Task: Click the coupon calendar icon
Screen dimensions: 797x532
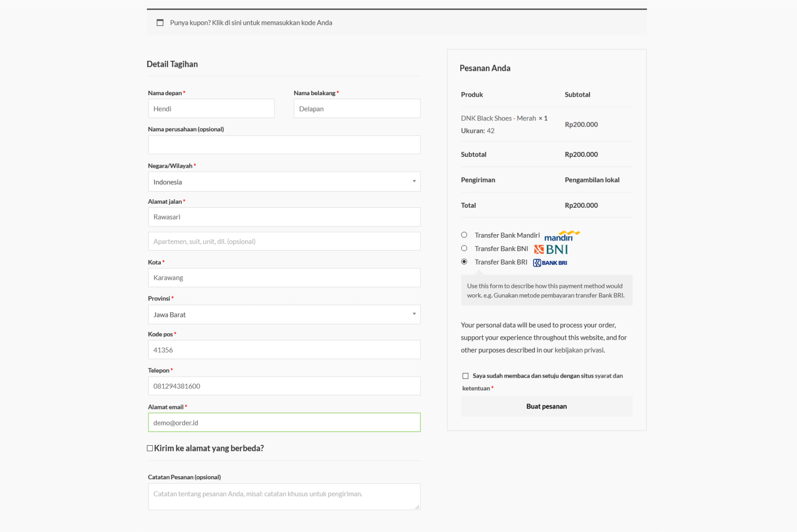Action: click(160, 23)
